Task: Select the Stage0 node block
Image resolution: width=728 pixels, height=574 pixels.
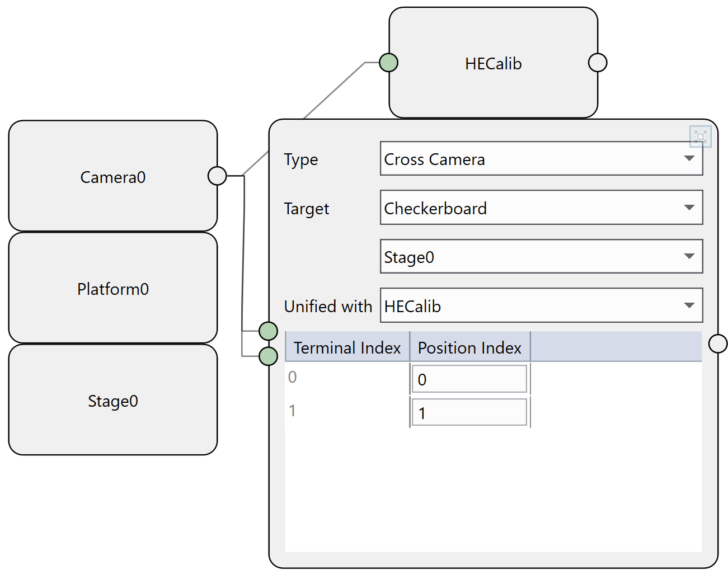Action: pyautogui.click(x=112, y=401)
